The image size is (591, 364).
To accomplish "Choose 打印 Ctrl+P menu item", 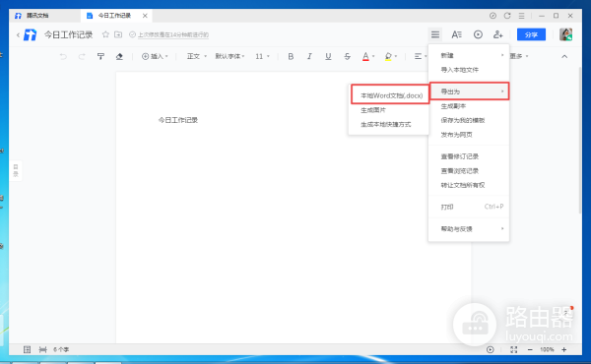I will 469,207.
